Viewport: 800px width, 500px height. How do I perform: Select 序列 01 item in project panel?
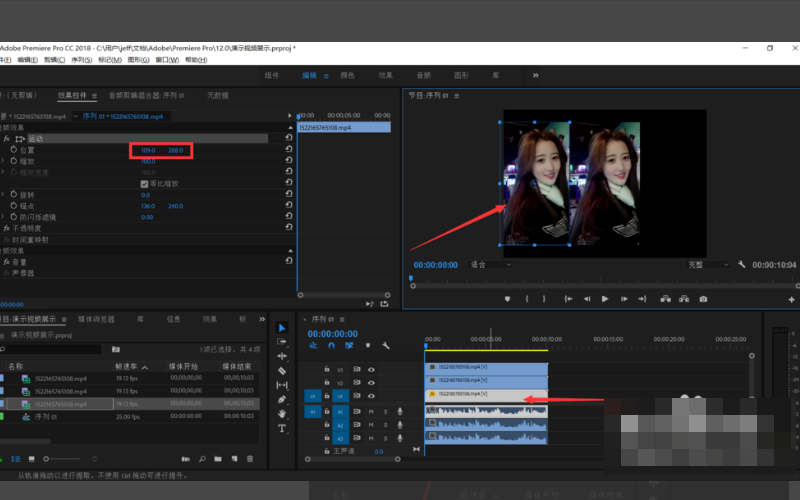pos(45,417)
